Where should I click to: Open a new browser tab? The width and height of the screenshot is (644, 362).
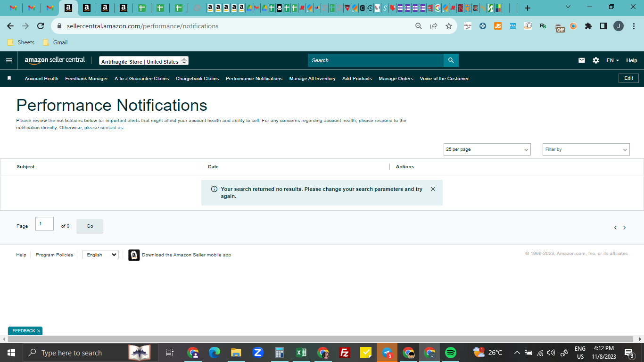[x=528, y=8]
